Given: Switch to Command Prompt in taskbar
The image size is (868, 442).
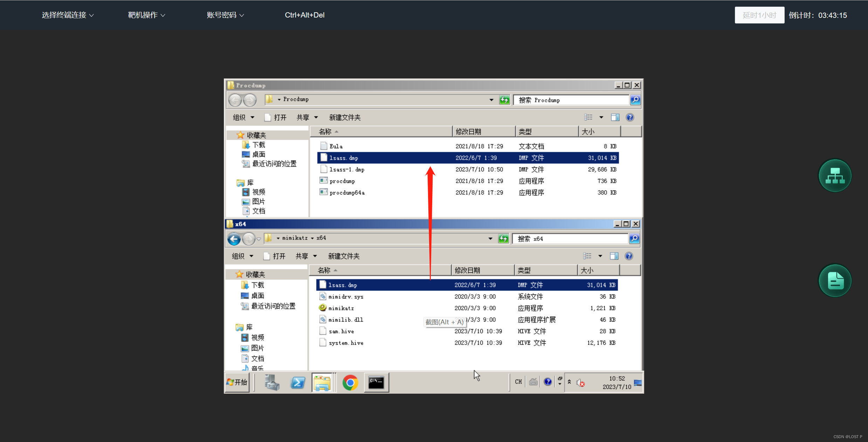Looking at the screenshot, I should click(x=376, y=382).
